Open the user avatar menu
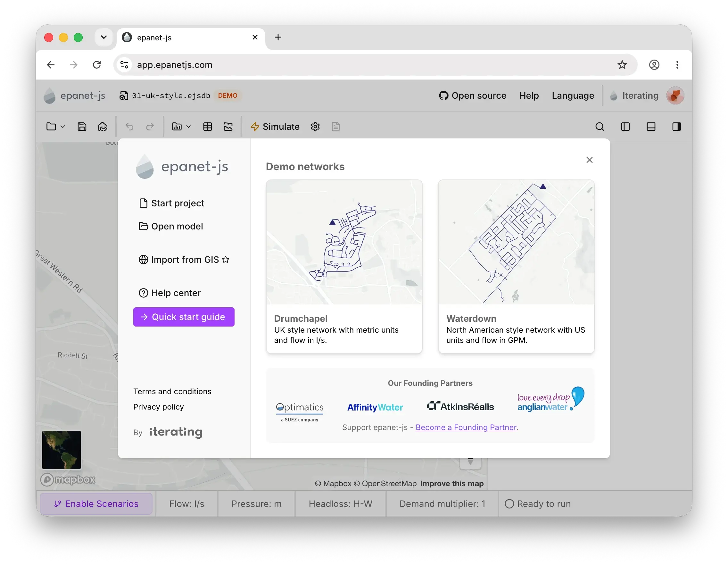Viewport: 728px width, 564px height. [x=675, y=96]
